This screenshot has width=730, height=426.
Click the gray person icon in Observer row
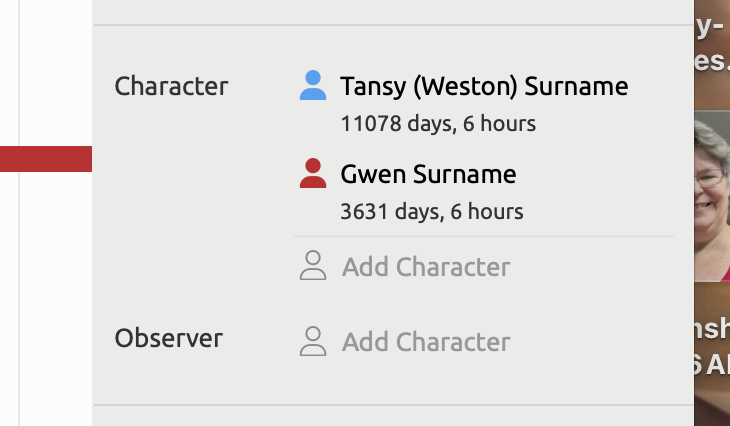313,341
